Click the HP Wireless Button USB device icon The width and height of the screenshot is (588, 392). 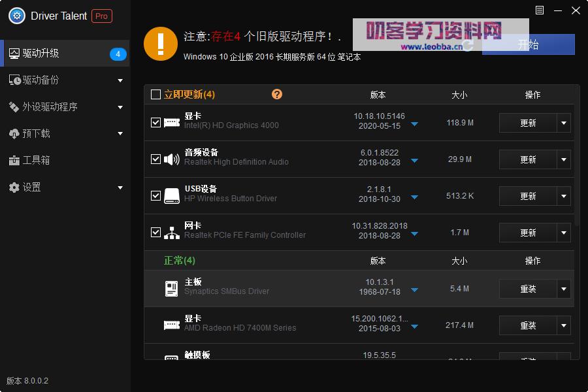pos(172,196)
